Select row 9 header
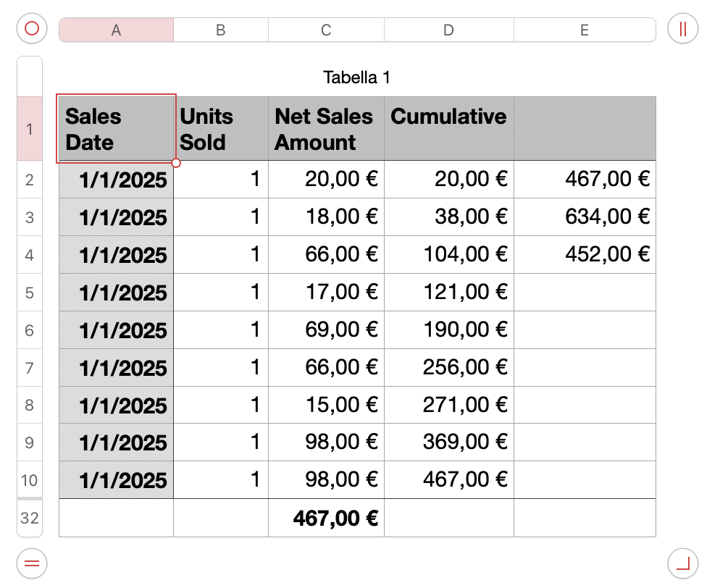The image size is (720, 588). pyautogui.click(x=30, y=442)
